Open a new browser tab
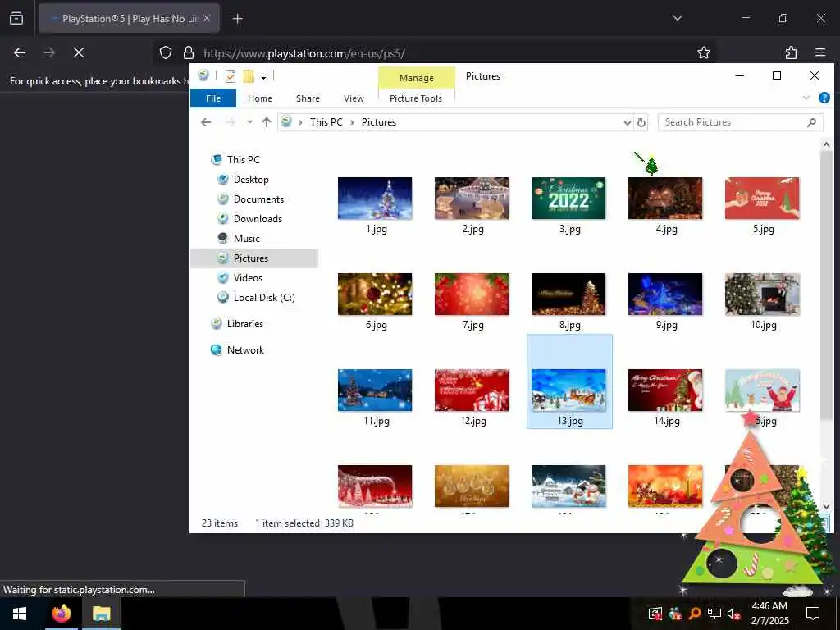Image resolution: width=840 pixels, height=630 pixels. pos(237,19)
